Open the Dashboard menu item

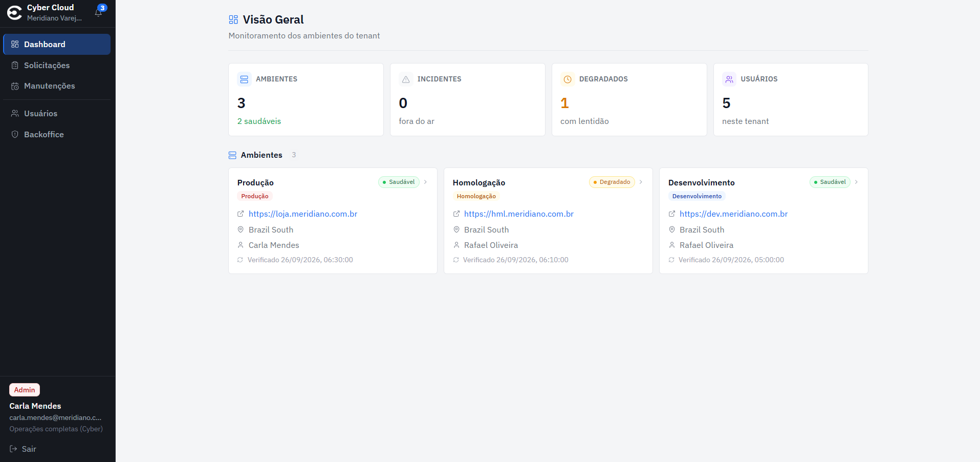[x=57, y=44]
